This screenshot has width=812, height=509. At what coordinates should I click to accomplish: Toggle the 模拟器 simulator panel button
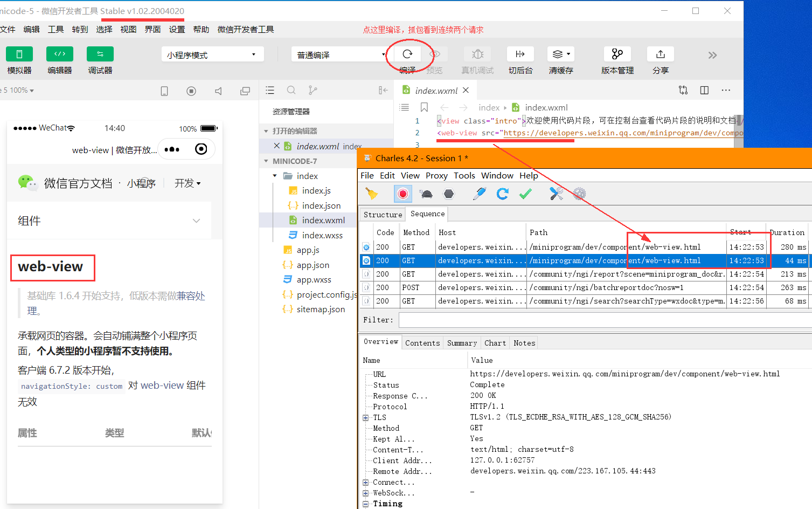19,54
